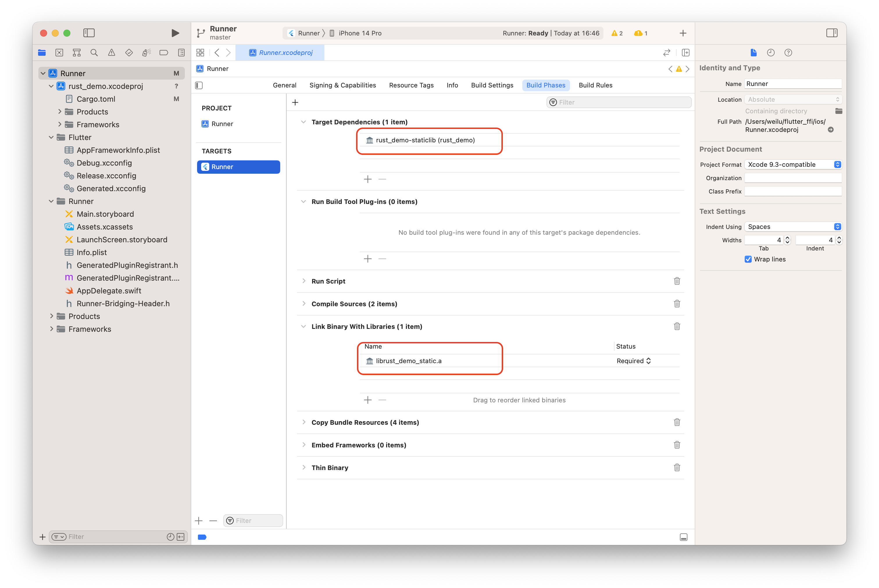Viewport: 879px width, 588px height.
Task: Open the Breakpoint navigator icon
Action: (x=164, y=53)
